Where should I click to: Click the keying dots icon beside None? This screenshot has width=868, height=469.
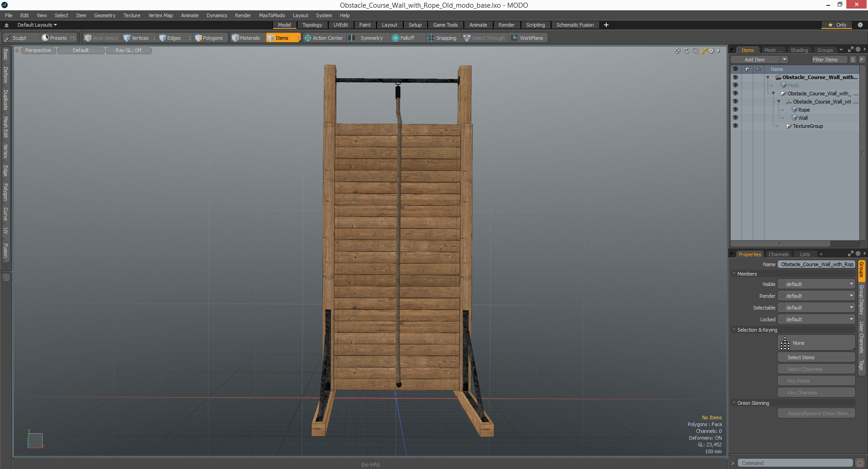pos(785,343)
